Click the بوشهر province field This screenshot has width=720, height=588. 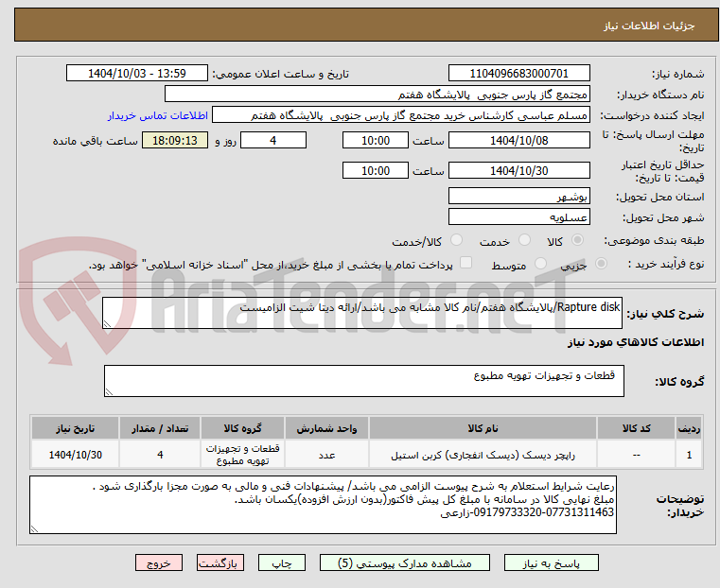(518, 197)
